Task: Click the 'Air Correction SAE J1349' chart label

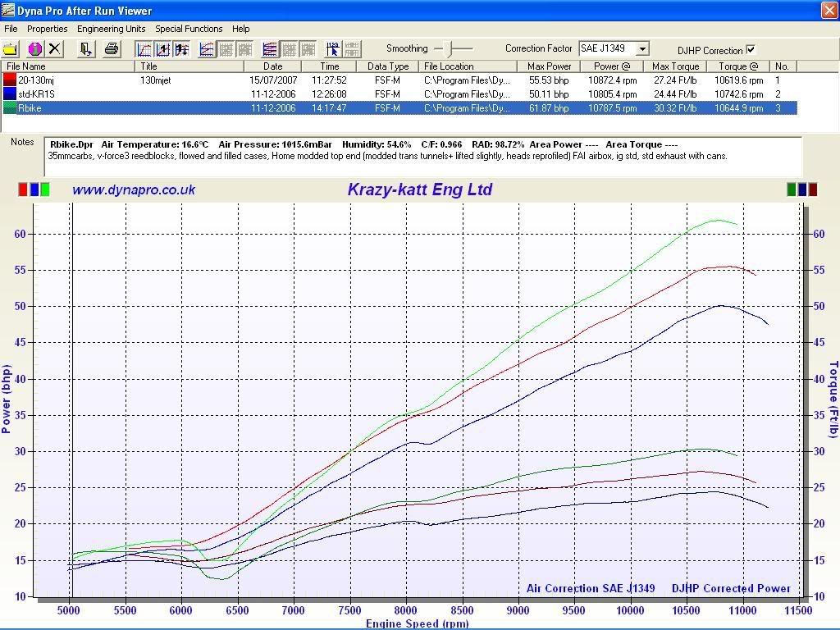Action: 591,588
